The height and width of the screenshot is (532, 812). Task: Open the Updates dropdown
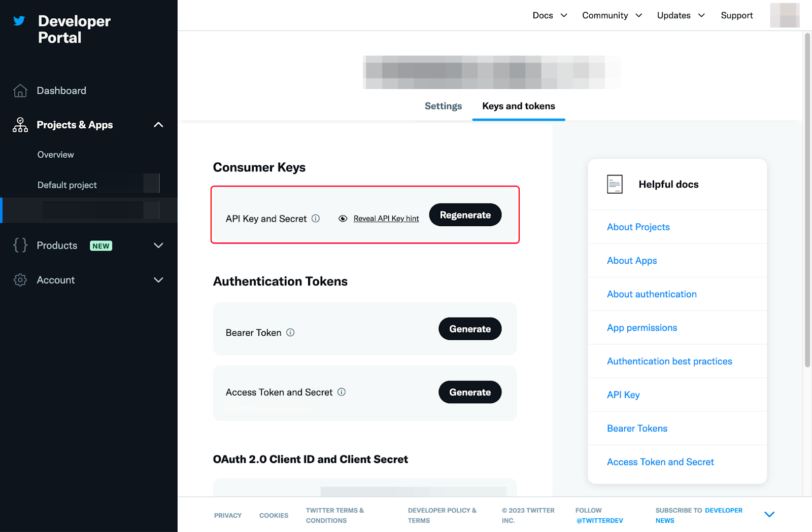pos(681,15)
